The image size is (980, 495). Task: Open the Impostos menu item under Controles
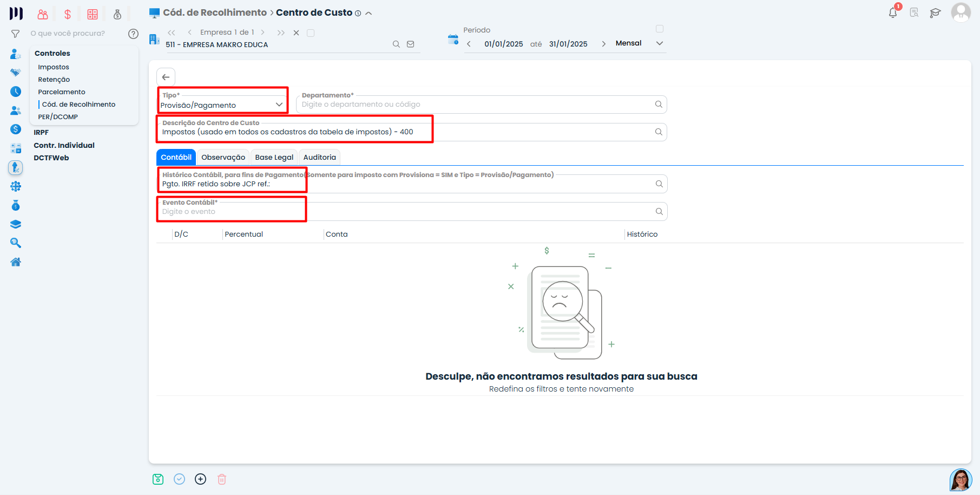[x=53, y=67]
